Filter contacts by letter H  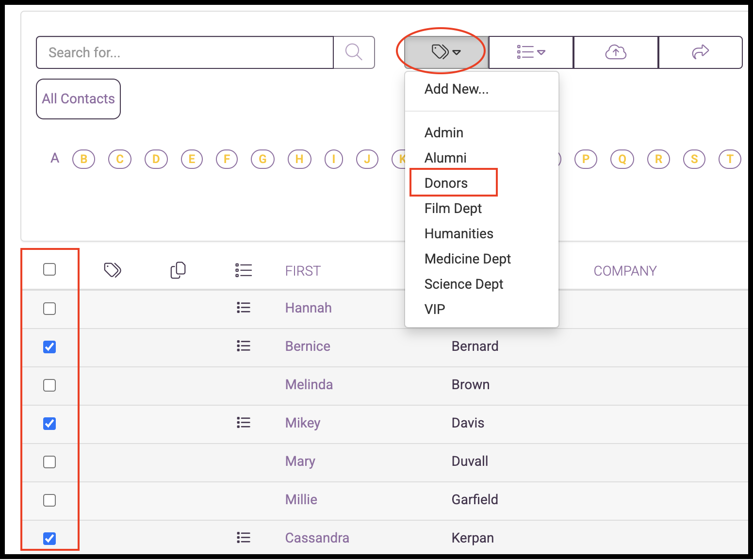pyautogui.click(x=299, y=159)
